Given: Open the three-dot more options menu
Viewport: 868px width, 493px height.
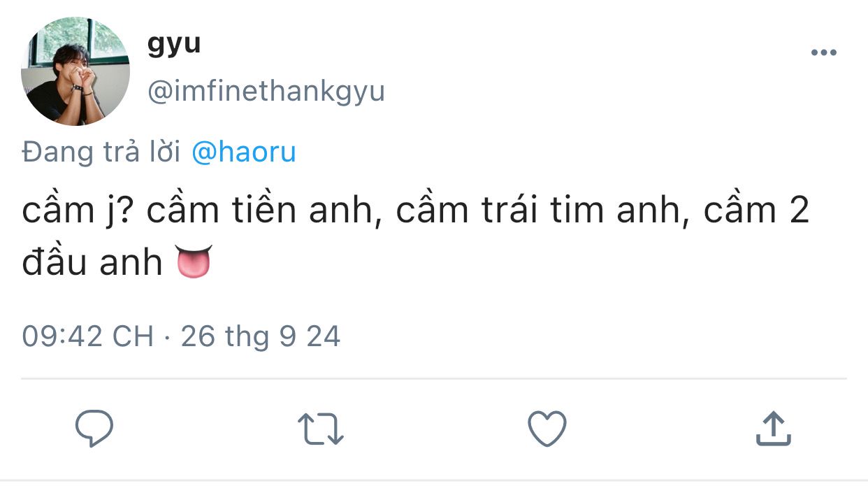Looking at the screenshot, I should tap(823, 53).
